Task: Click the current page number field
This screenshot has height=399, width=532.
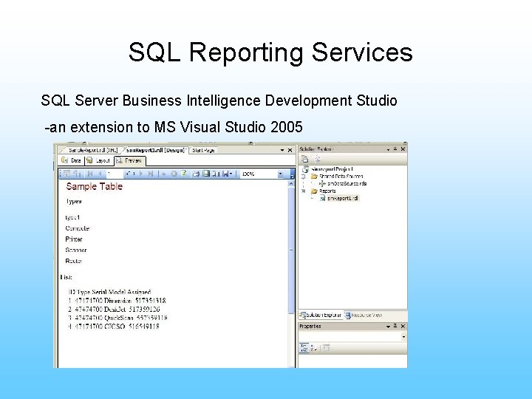Action: (114, 174)
